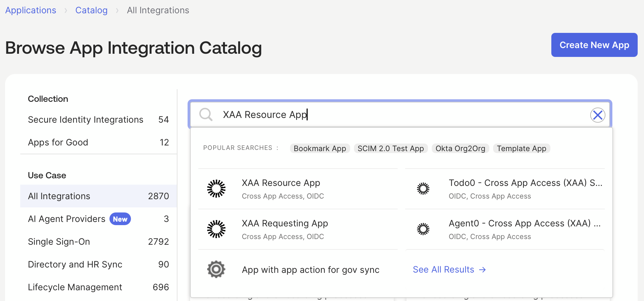Filter by Apps for Good collection

[x=98, y=142]
